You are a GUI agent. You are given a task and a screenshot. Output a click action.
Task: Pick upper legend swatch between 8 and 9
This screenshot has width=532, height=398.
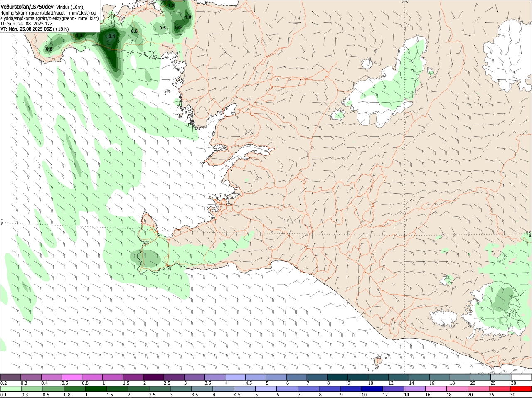[x=338, y=377]
